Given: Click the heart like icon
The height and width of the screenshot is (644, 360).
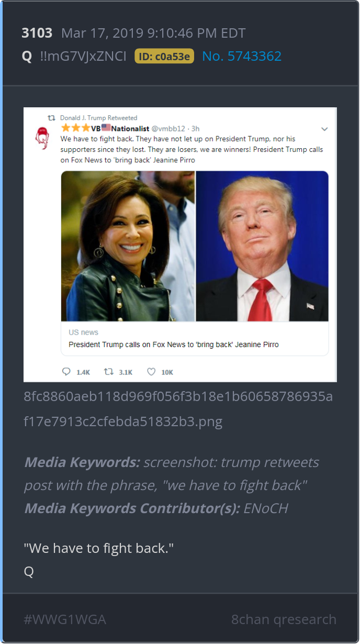Looking at the screenshot, I should 151,372.
